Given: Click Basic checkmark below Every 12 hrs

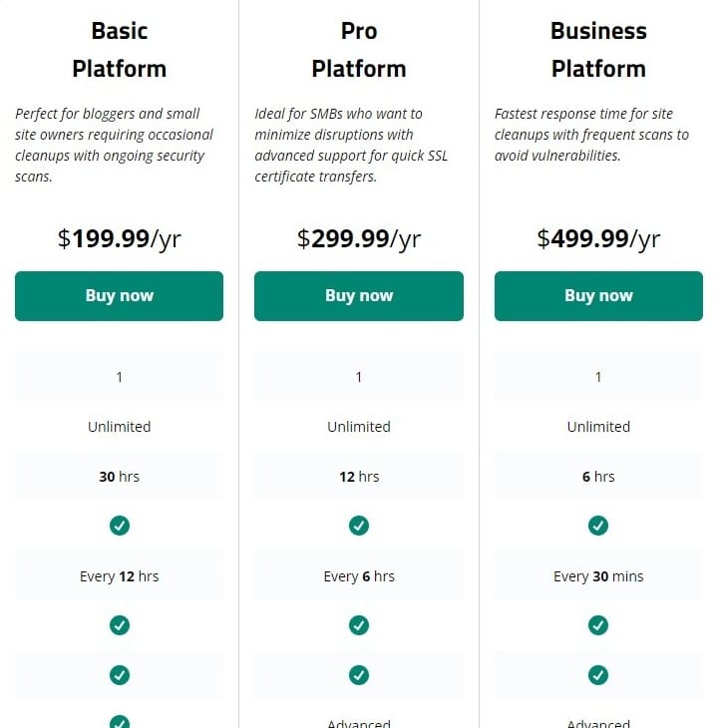Looking at the screenshot, I should [x=120, y=625].
